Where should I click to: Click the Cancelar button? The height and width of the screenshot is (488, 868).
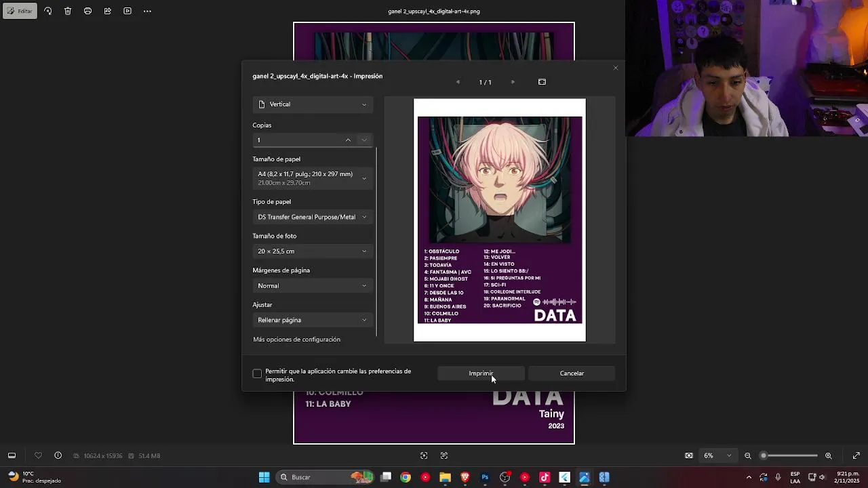click(572, 373)
